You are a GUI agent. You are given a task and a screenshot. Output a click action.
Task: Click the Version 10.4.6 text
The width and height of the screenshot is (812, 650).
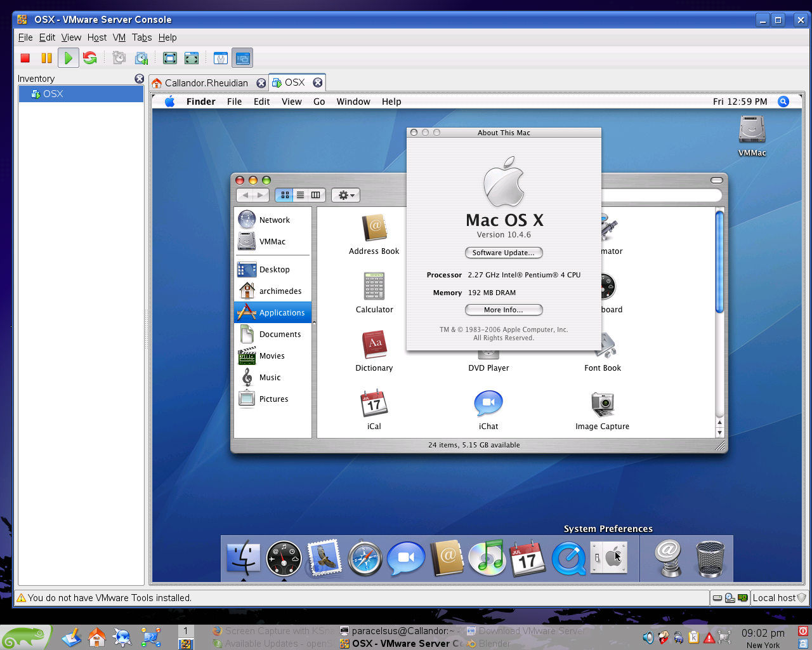504,235
